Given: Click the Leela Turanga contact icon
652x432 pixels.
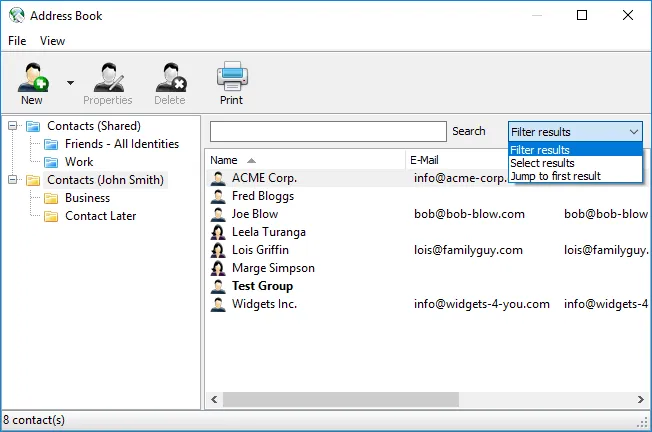Looking at the screenshot, I should [x=218, y=232].
